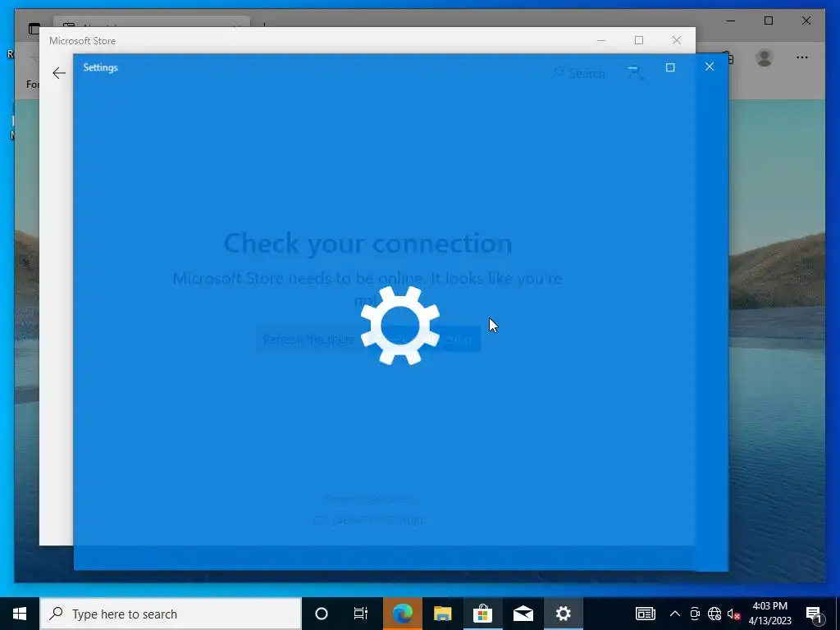The width and height of the screenshot is (840, 630).
Task: Open the notification Action Center
Action: tap(815, 614)
